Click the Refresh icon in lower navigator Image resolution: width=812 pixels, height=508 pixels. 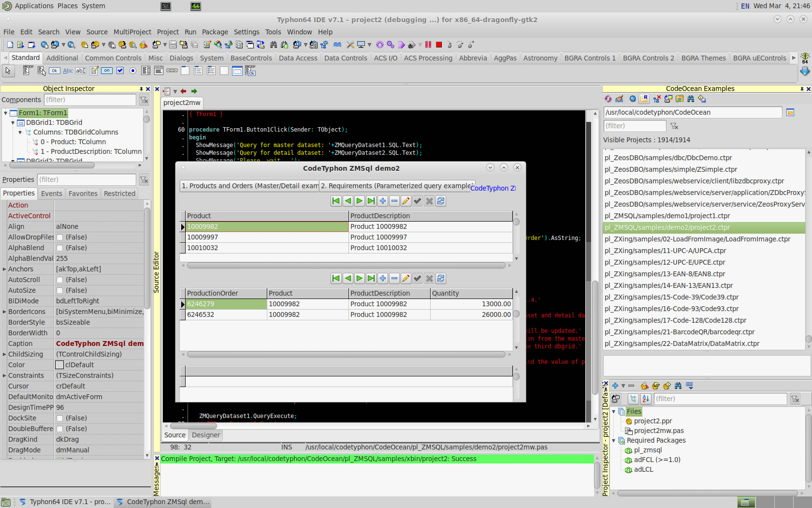click(441, 278)
